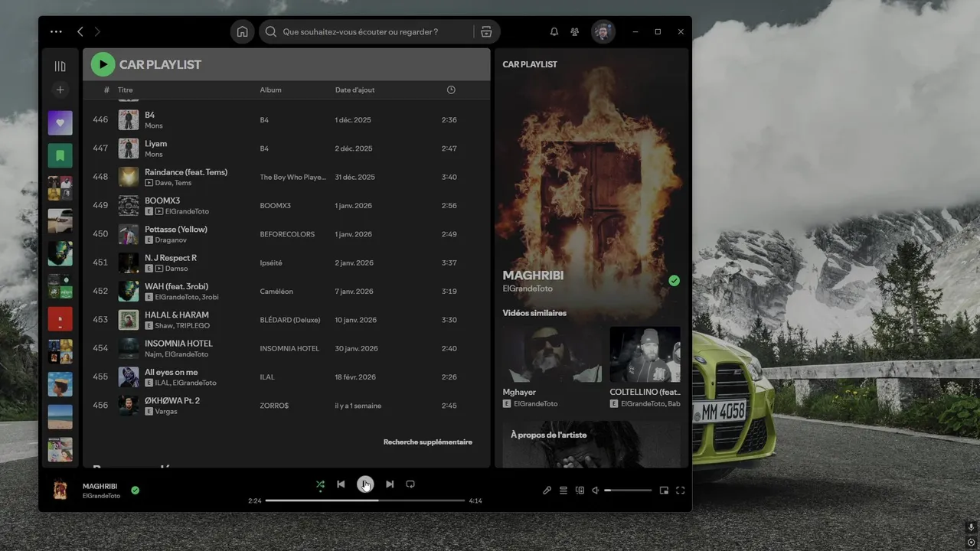Show friend activity panel

(x=575, y=31)
